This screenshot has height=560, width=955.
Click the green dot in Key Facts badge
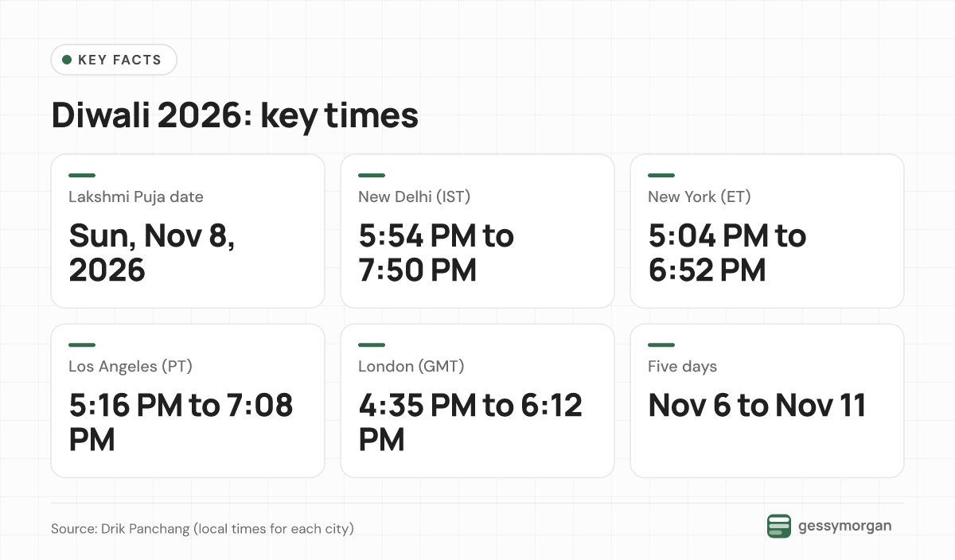(67, 60)
